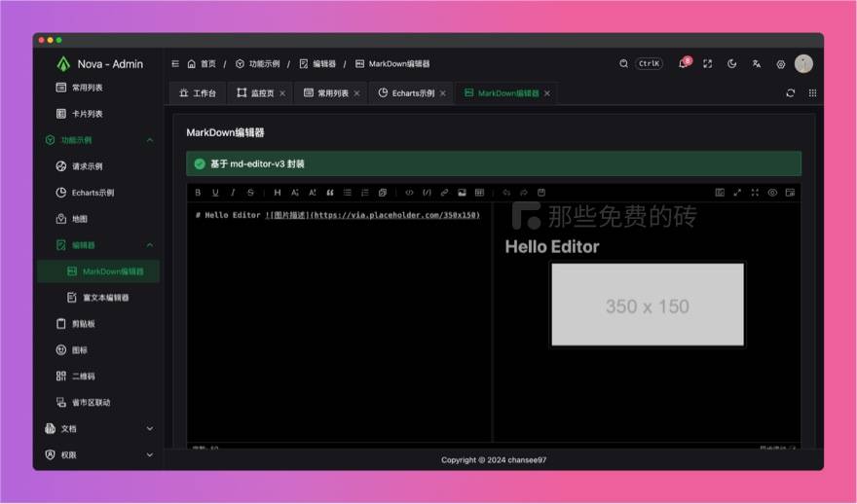The image size is (857, 504).
Task: Collapse the 功能示例 sidebar group
Action: coord(99,140)
